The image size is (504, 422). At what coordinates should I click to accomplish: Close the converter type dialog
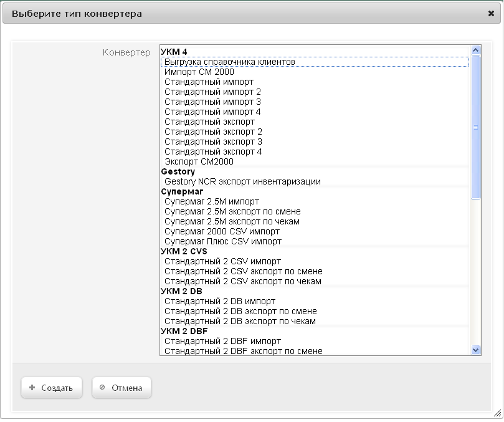click(x=491, y=14)
